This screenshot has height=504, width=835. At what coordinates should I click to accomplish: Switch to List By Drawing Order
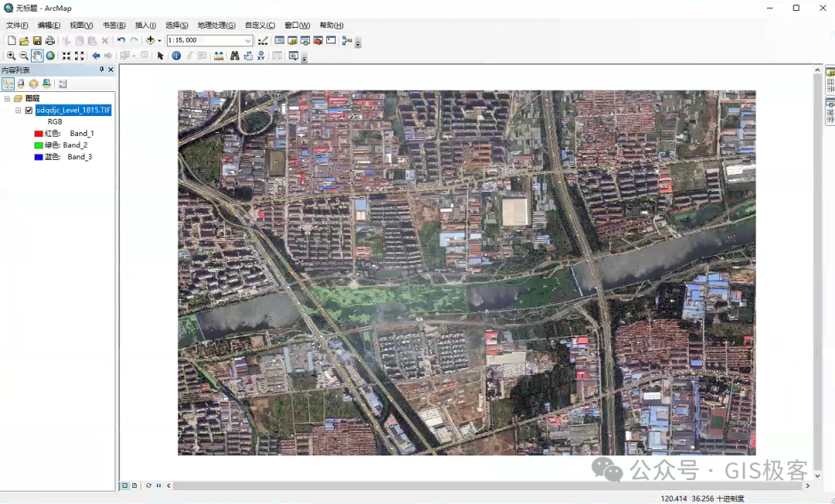pyautogui.click(x=8, y=83)
